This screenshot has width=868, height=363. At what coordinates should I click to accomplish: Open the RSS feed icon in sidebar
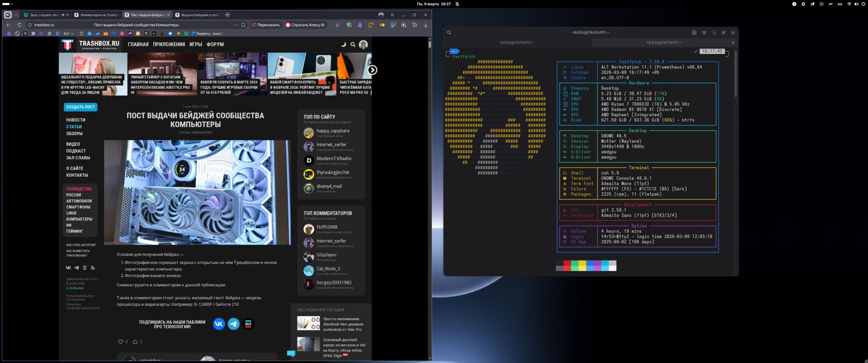click(x=93, y=268)
